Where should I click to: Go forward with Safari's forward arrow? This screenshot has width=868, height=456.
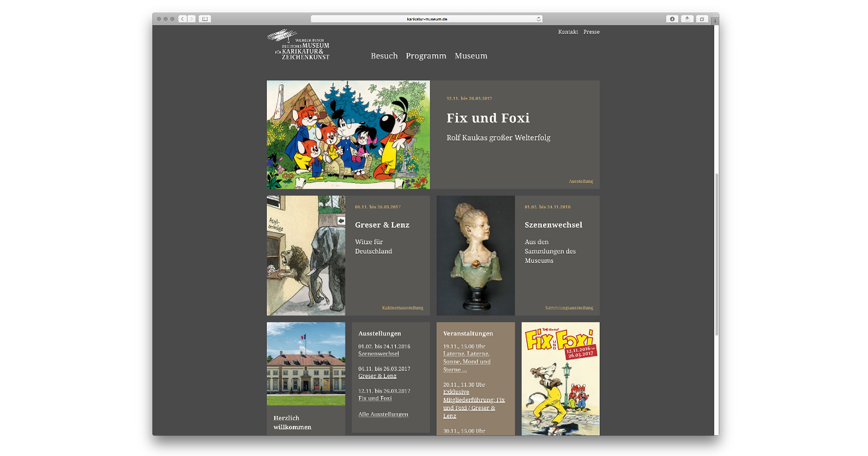192,19
